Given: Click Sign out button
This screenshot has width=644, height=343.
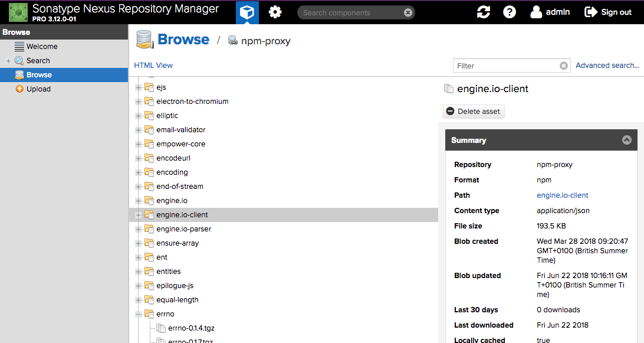Looking at the screenshot, I should 608,12.
